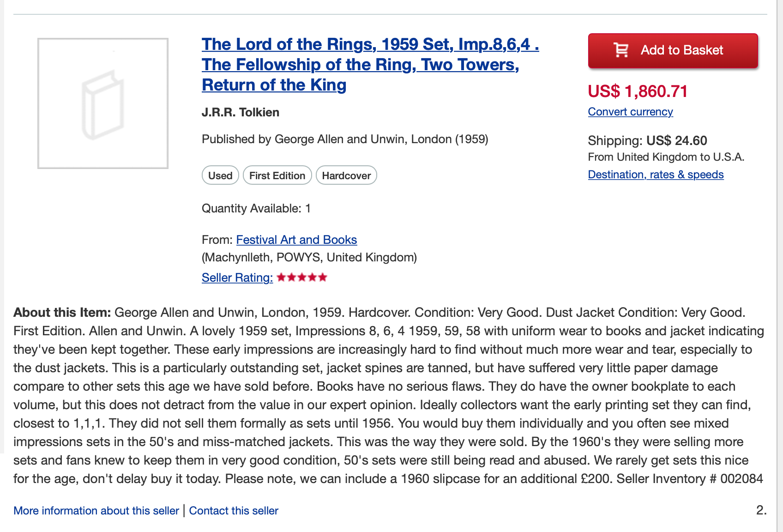Viewport: 783px width, 532px height.
Task: Select the Hardcover tag pill
Action: (346, 175)
